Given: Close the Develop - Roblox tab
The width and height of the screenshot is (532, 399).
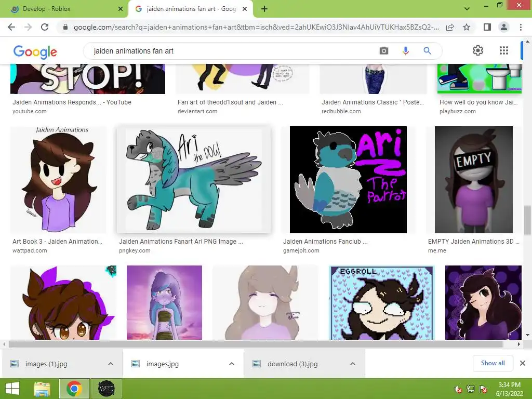Looking at the screenshot, I should [x=121, y=9].
